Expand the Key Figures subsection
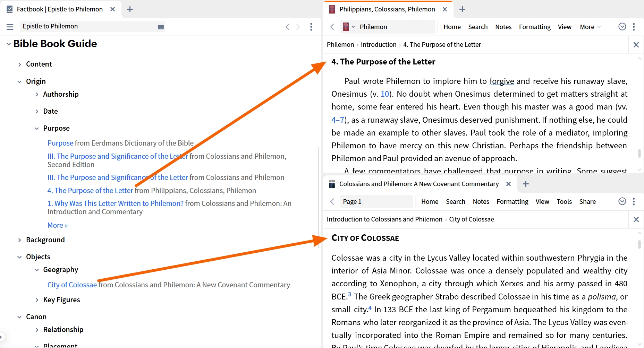The image size is (644, 348). click(x=37, y=300)
